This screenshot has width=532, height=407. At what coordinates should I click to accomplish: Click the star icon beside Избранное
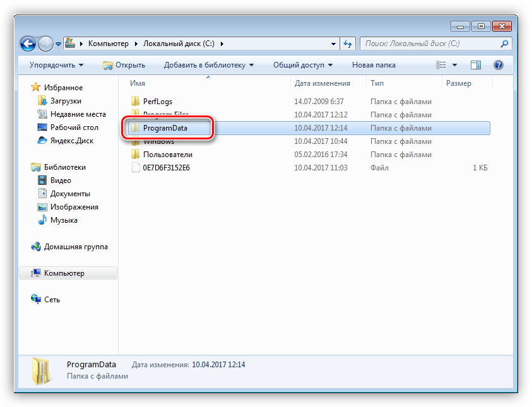click(x=35, y=87)
